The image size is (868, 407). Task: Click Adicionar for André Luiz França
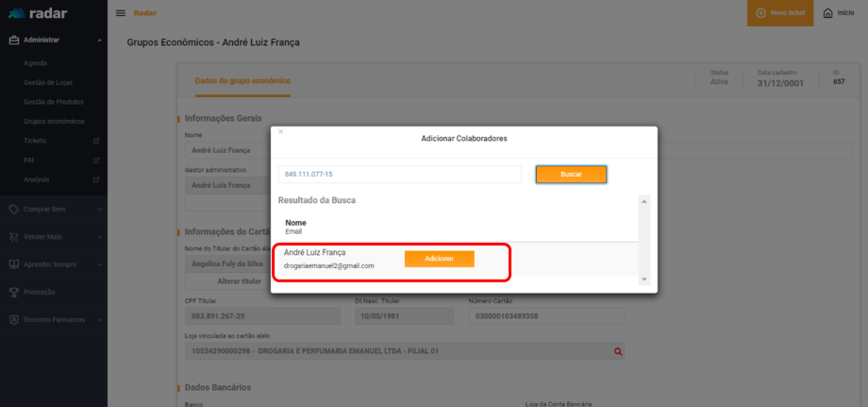(x=439, y=259)
